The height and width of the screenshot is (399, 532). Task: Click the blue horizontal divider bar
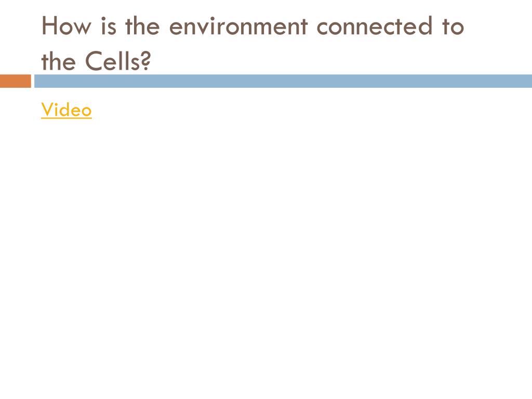tap(283, 81)
